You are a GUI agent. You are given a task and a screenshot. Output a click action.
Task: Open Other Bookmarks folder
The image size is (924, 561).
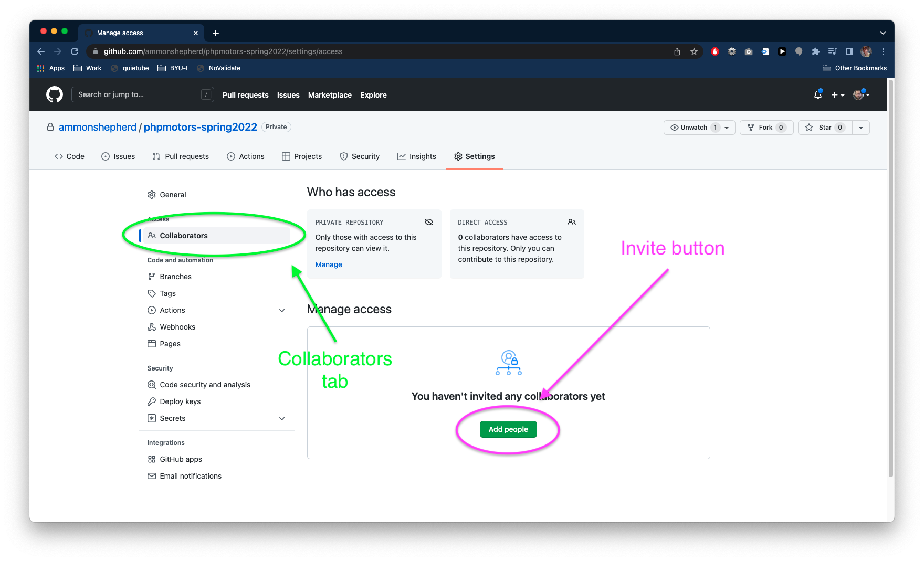coord(854,68)
